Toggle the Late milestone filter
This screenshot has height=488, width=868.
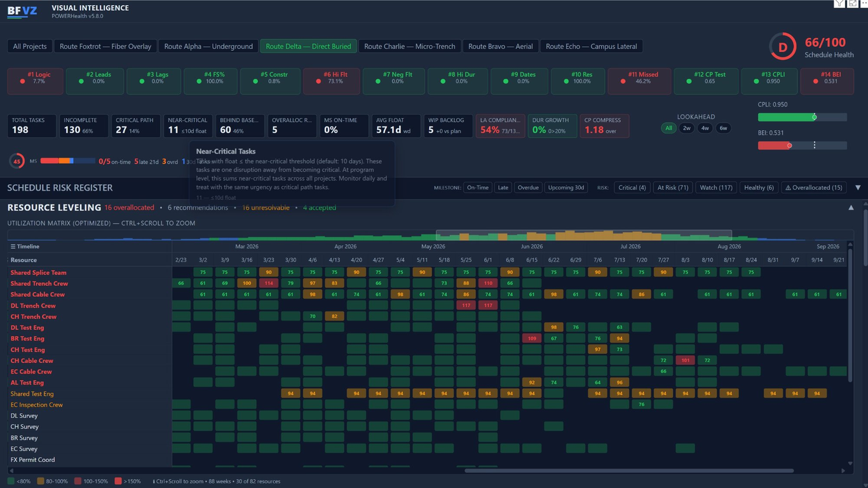(x=503, y=187)
